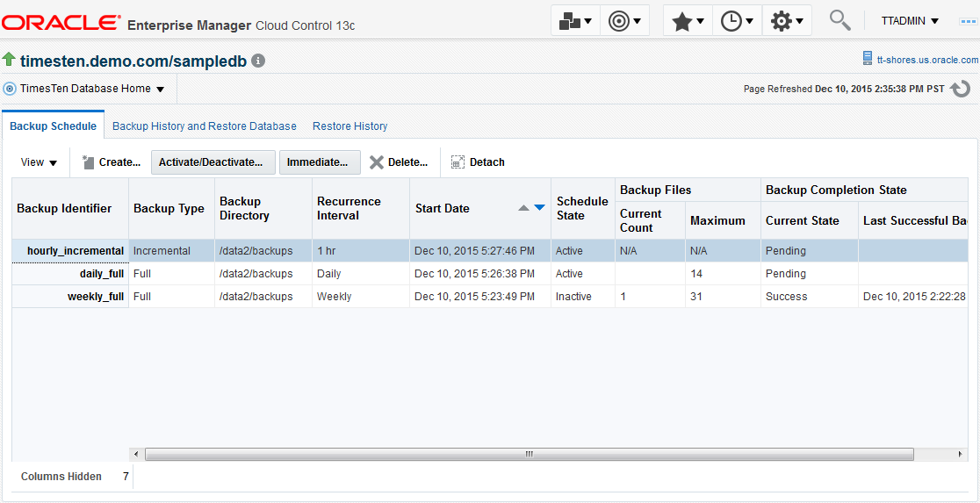Open the Favorites star menu
980x503 pixels.
click(688, 21)
